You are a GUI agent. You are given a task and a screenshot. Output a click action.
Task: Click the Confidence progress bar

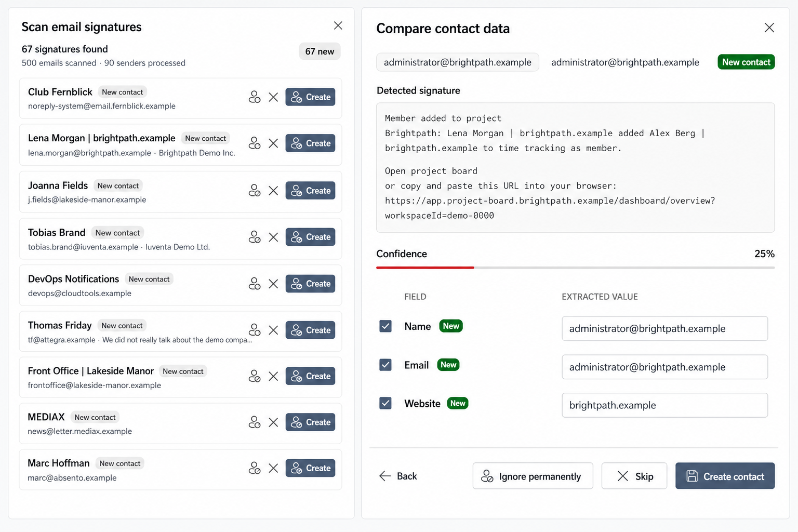click(x=575, y=268)
